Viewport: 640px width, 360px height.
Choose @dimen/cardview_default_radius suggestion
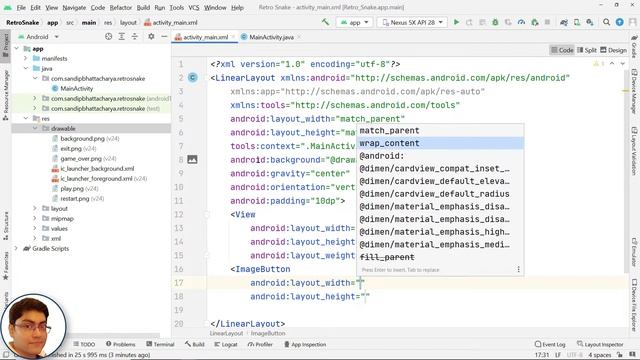click(440, 194)
